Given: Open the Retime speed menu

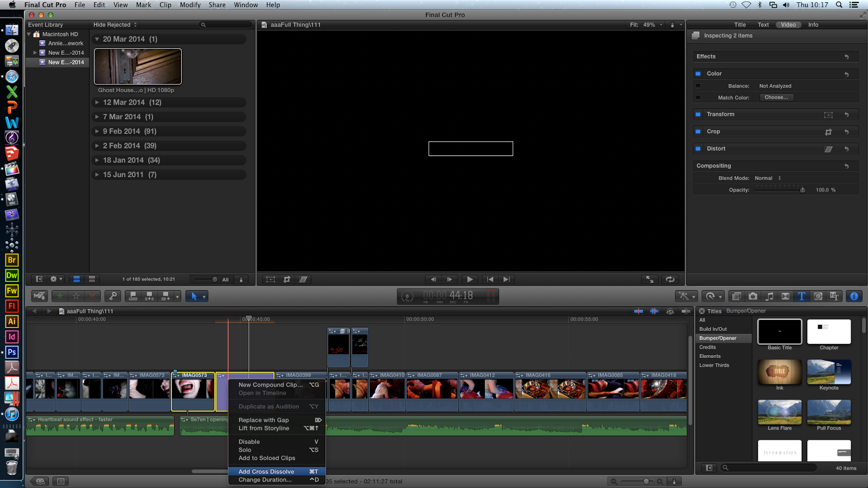Looking at the screenshot, I should [712, 296].
